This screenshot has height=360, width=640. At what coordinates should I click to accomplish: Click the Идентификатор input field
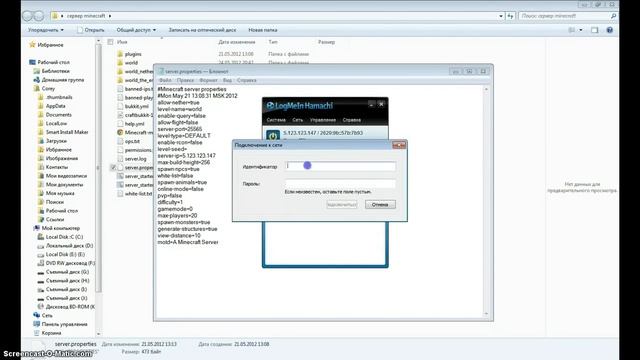(x=340, y=166)
